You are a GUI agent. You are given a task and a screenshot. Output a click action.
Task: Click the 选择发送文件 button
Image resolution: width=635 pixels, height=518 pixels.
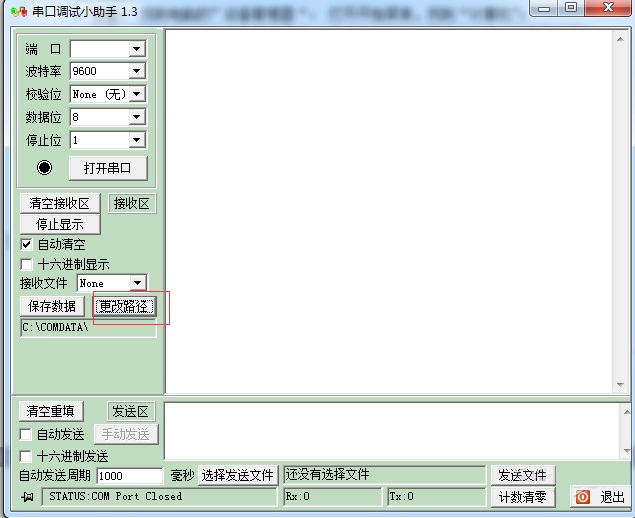point(238,475)
